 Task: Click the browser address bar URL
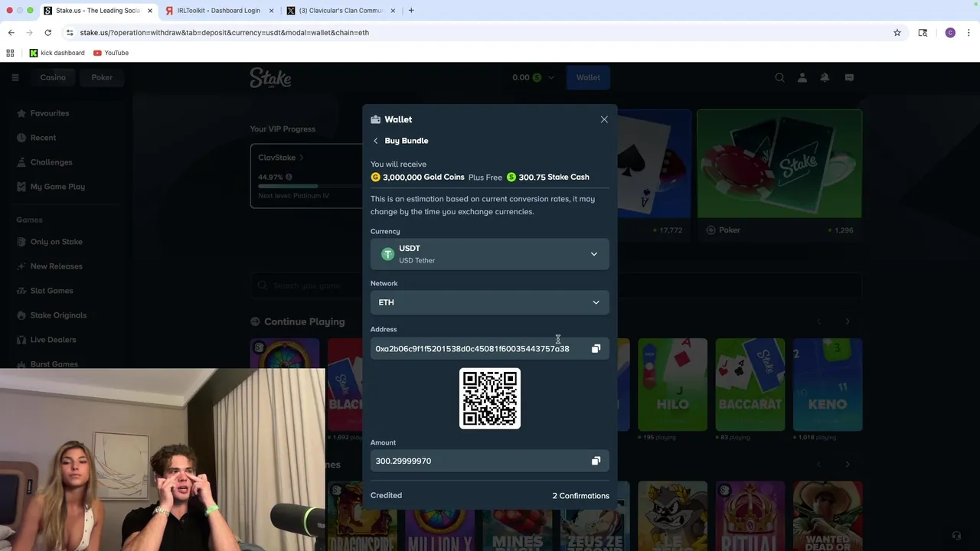pos(224,33)
